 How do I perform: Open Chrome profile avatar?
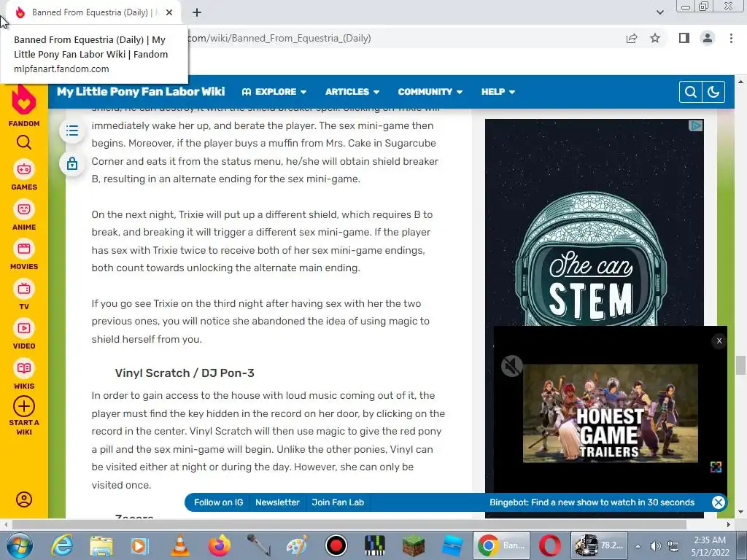pyautogui.click(x=708, y=38)
